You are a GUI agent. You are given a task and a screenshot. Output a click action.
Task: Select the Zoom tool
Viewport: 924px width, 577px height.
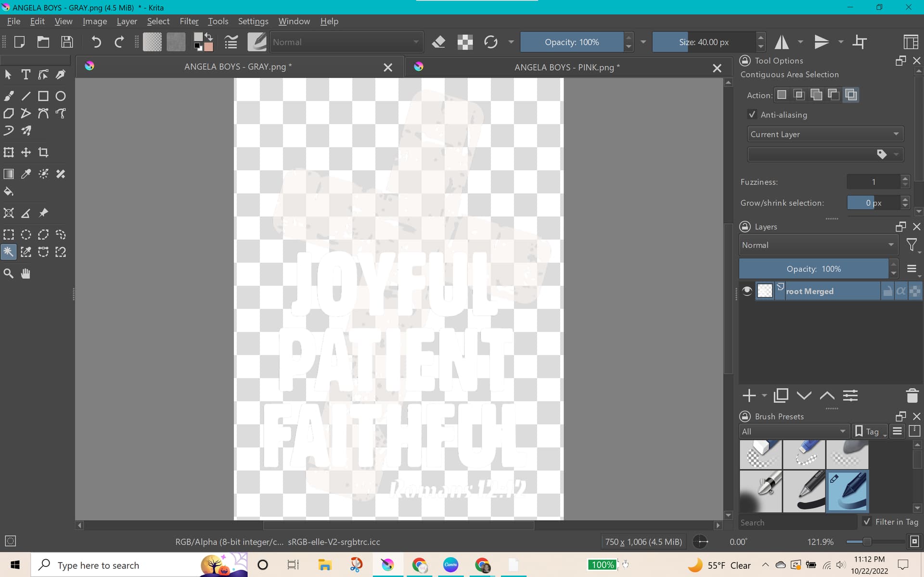(x=8, y=274)
